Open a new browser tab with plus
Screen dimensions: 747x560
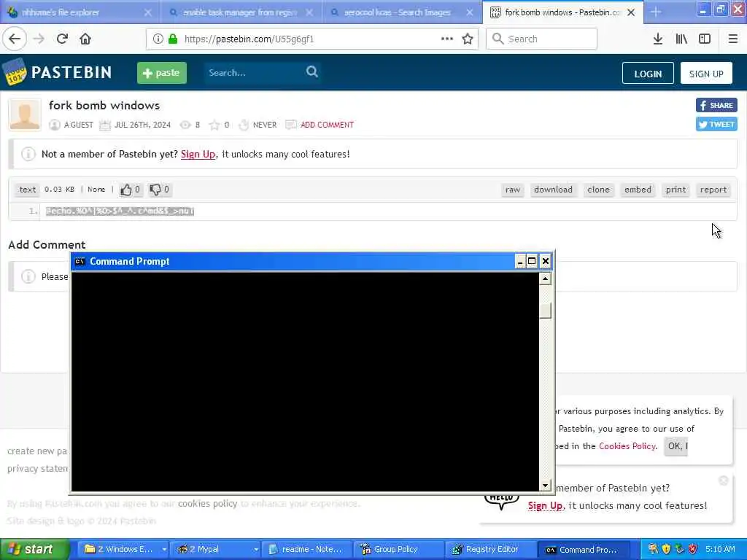point(656,12)
